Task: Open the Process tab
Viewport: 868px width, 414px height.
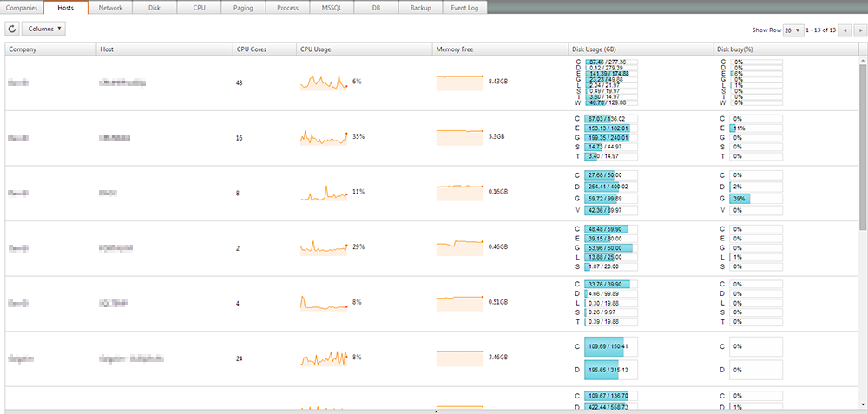Action: 287,8
